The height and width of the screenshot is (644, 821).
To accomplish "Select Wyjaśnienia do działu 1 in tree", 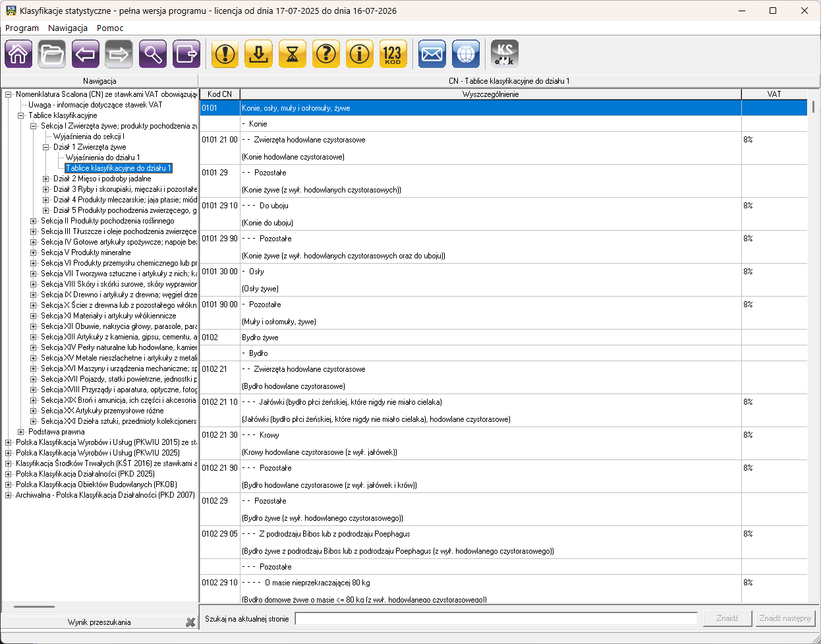I will pos(103,158).
